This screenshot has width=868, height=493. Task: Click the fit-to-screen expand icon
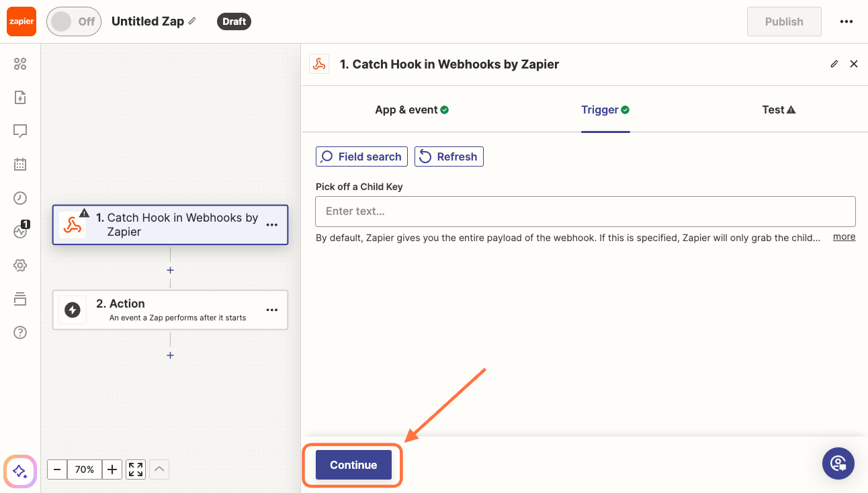pos(136,469)
